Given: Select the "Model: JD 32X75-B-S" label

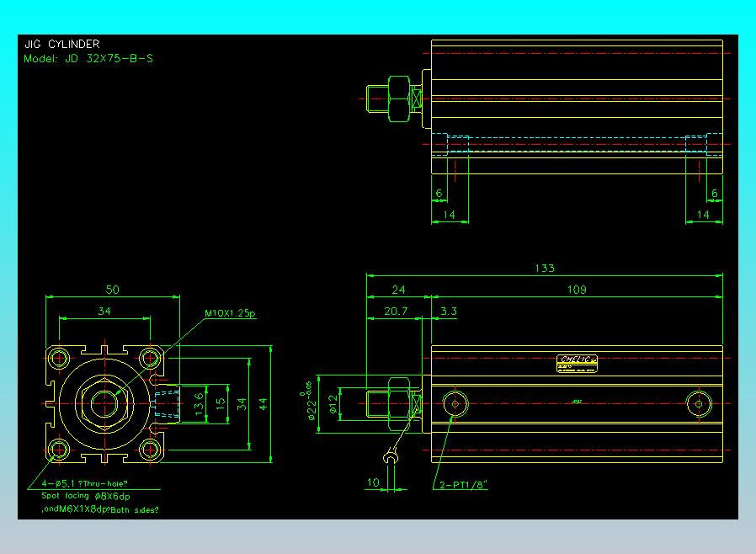Looking at the screenshot, I should click(88, 59).
